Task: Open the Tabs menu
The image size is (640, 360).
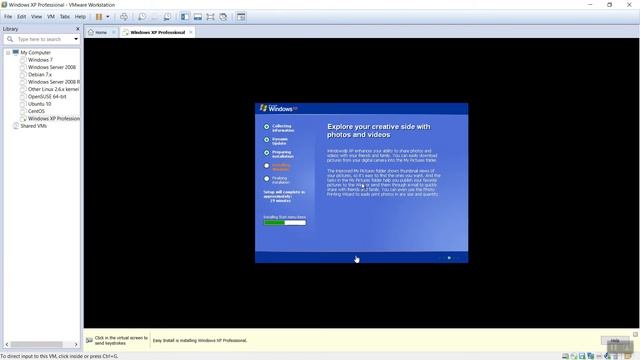Action: (x=65, y=17)
